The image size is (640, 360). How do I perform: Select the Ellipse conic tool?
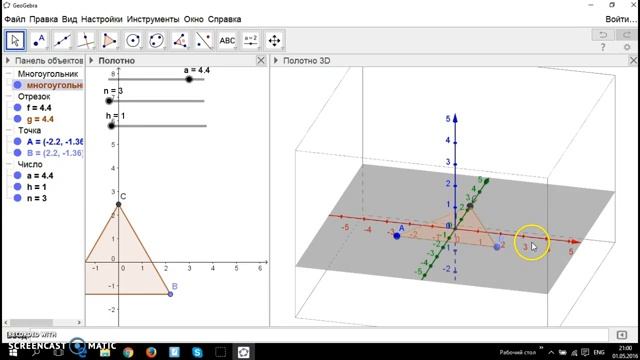[x=157, y=40]
